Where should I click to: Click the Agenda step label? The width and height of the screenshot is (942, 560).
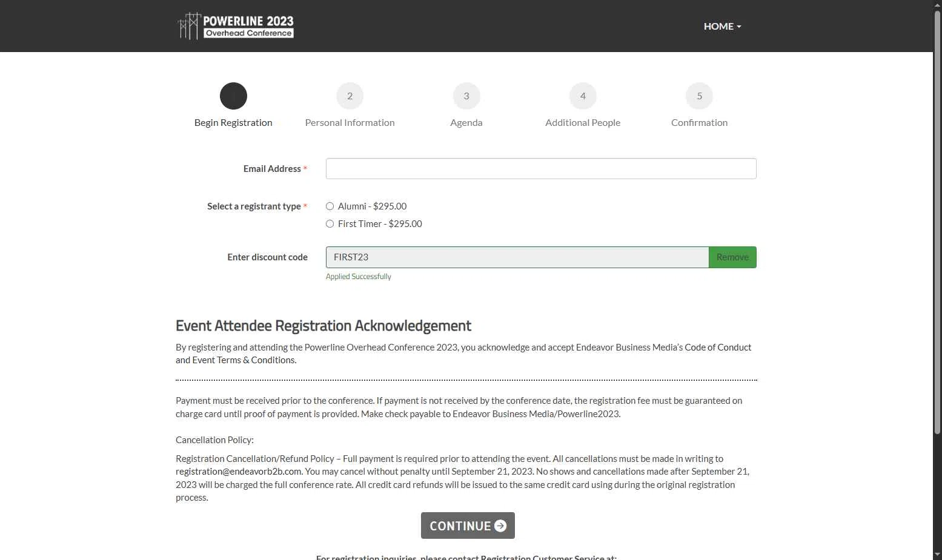coord(466,122)
